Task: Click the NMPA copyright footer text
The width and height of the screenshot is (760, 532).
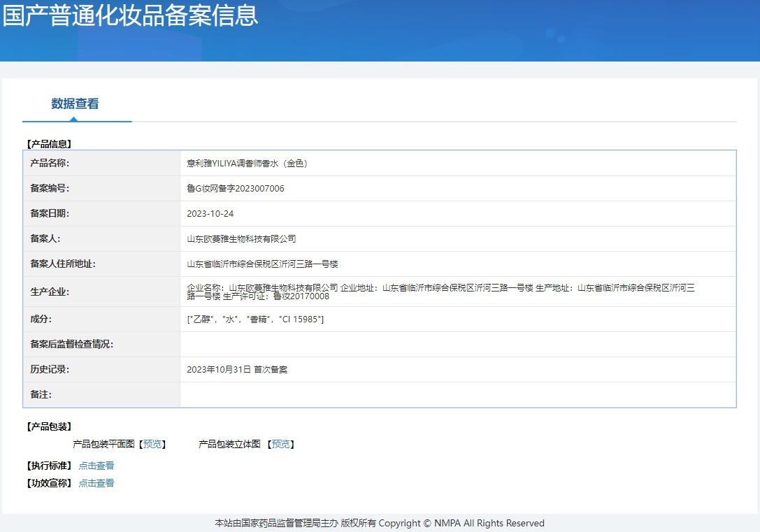Action: pos(379,523)
